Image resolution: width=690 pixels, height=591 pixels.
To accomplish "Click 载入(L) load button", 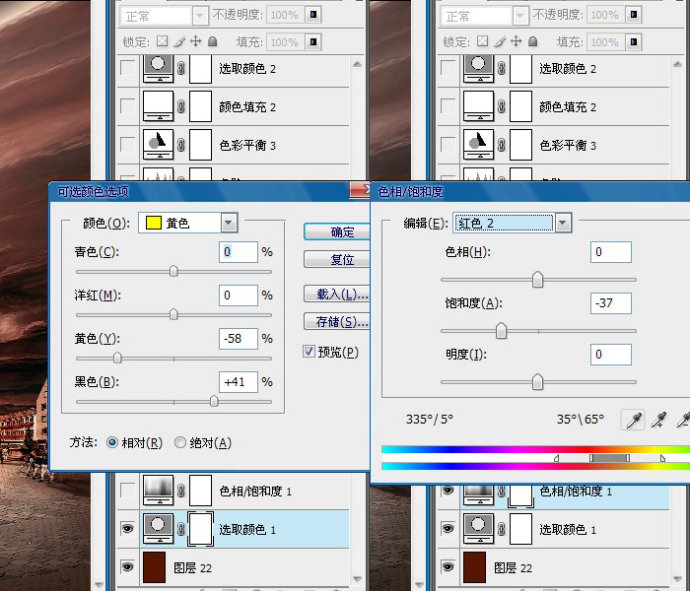I will click(337, 294).
